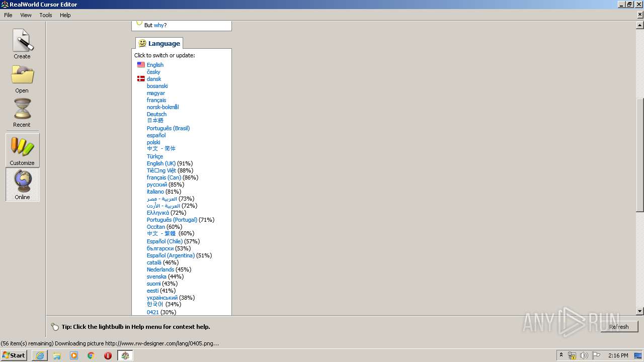Switch language to español
Viewport: 644px width, 362px height.
[156, 135]
